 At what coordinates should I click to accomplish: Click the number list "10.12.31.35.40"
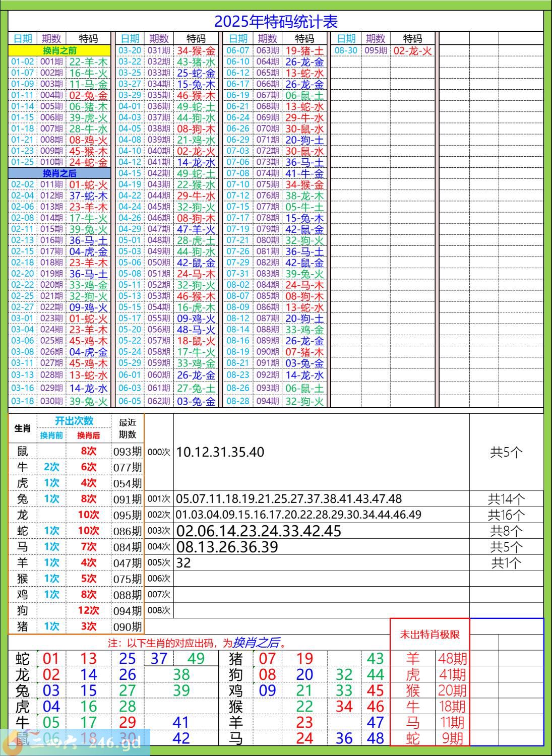click(x=220, y=452)
